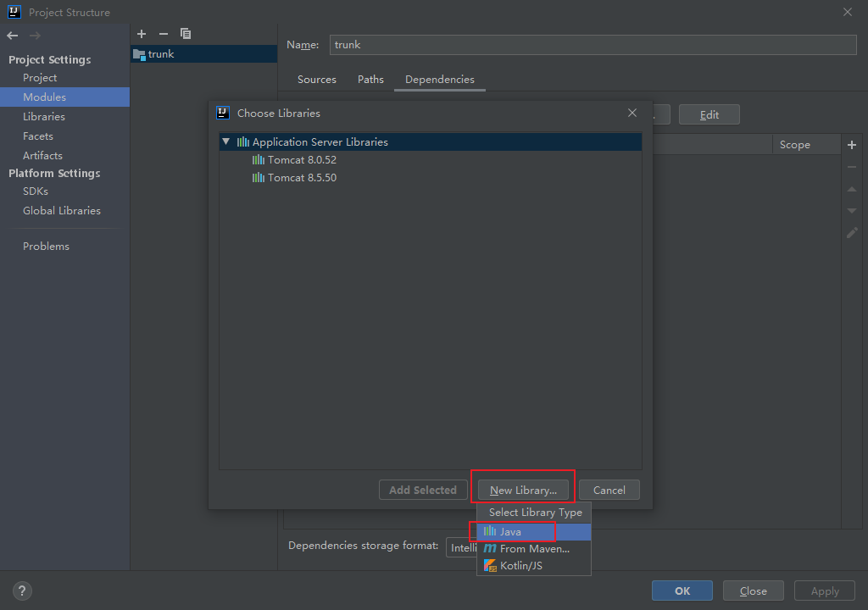Image resolution: width=868 pixels, height=610 pixels.
Task: Choose Kotlin/JS library type
Action: (x=534, y=566)
